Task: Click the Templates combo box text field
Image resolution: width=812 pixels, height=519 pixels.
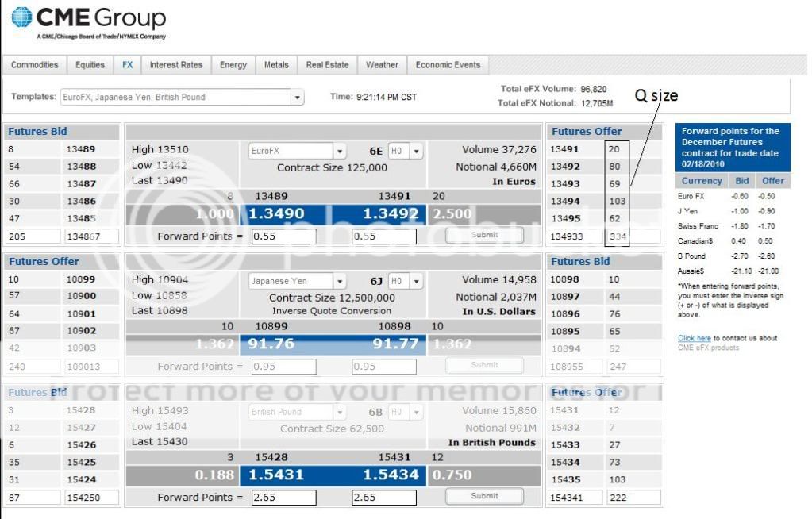Action: (175, 98)
